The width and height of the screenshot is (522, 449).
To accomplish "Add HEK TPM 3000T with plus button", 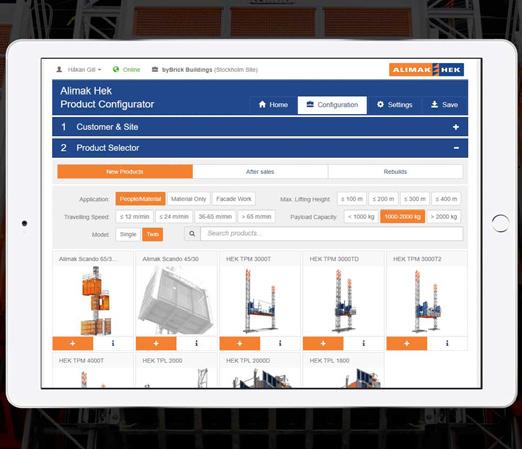I will (240, 343).
